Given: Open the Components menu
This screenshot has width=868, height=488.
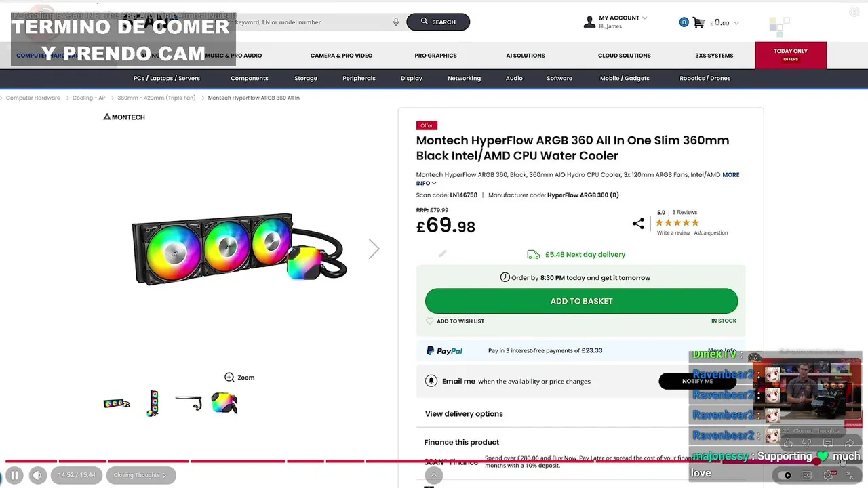Looking at the screenshot, I should [x=250, y=78].
